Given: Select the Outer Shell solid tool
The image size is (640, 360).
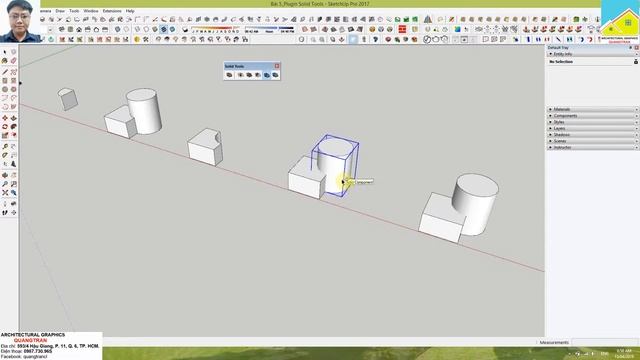Looking at the screenshot, I should (229, 75).
